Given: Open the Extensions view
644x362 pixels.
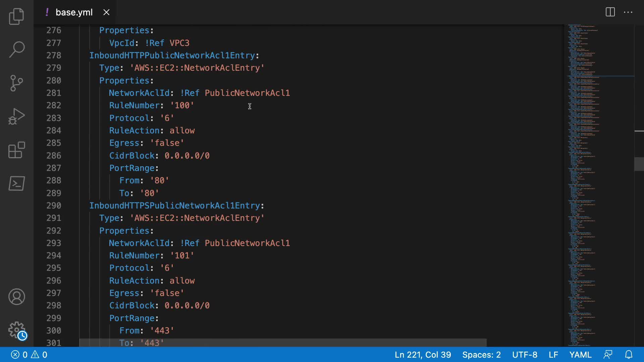Looking at the screenshot, I should 16,150.
